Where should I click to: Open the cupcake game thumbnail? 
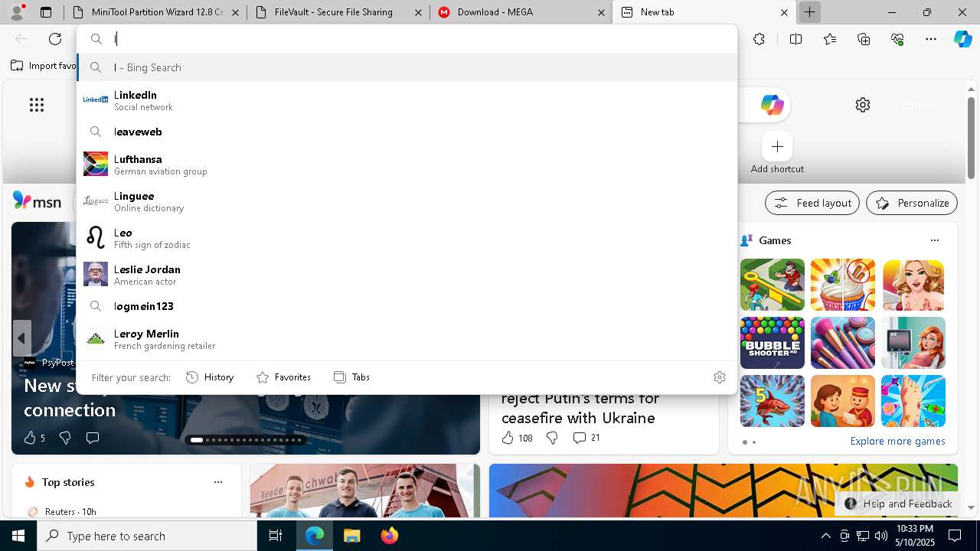pos(842,285)
